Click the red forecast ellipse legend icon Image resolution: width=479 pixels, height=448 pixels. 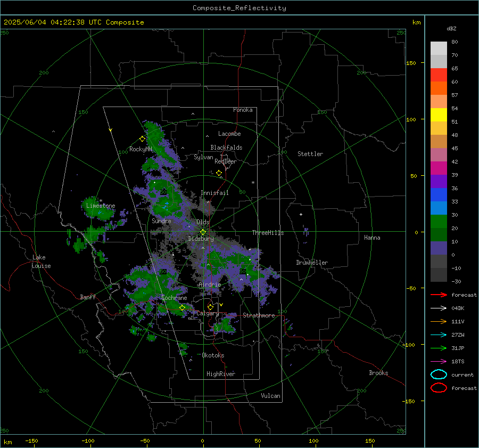click(439, 388)
